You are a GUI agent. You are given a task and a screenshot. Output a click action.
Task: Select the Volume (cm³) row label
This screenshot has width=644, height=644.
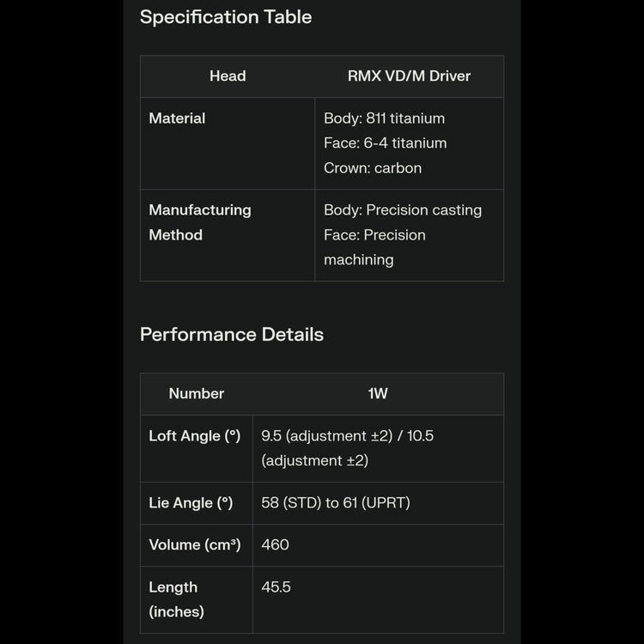(x=195, y=545)
